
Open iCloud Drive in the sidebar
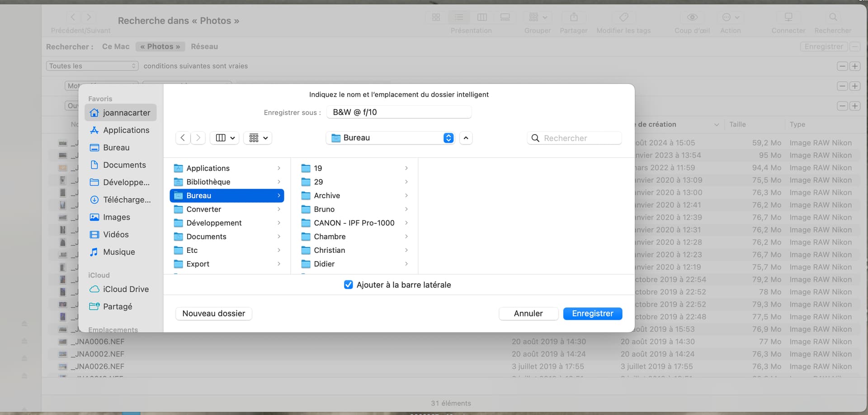click(x=125, y=289)
